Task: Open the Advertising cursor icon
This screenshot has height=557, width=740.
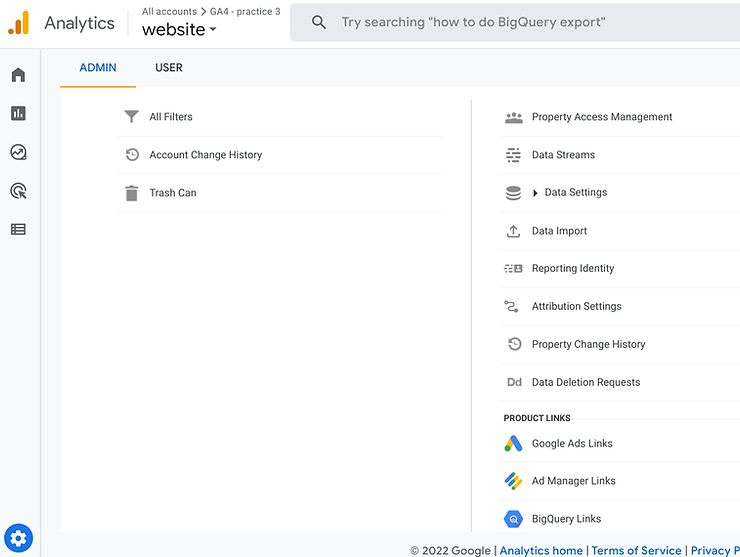Action: click(18, 191)
